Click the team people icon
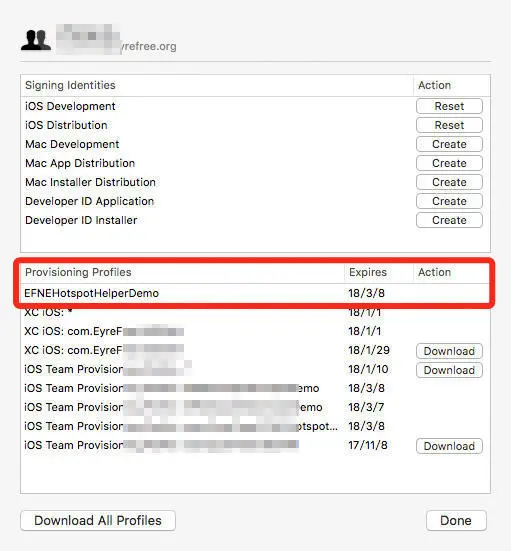The image size is (511, 551). [36, 40]
